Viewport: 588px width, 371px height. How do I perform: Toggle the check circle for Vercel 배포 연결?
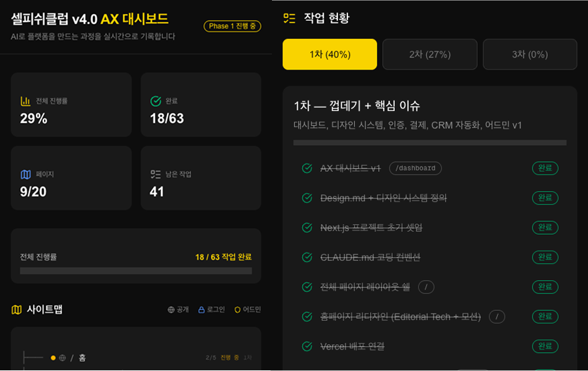[307, 346]
